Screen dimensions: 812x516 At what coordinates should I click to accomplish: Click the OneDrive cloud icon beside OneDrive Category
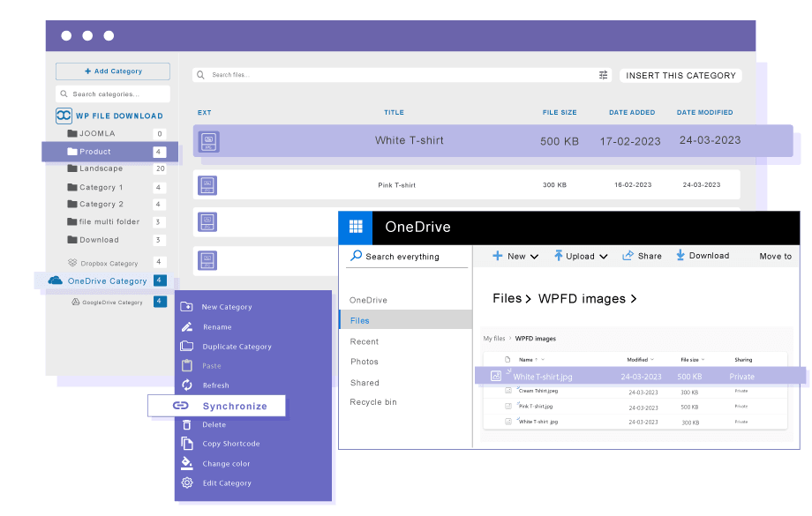(55, 280)
